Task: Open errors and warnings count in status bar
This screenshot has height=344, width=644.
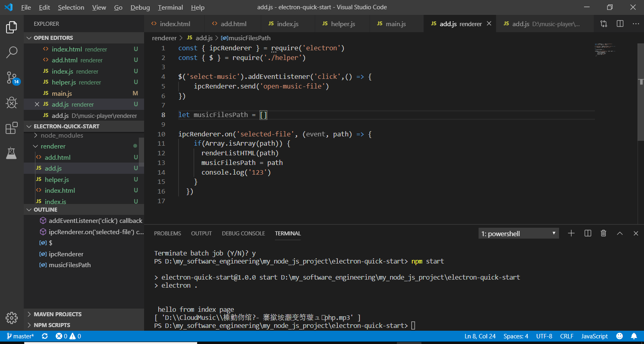Action: point(68,336)
